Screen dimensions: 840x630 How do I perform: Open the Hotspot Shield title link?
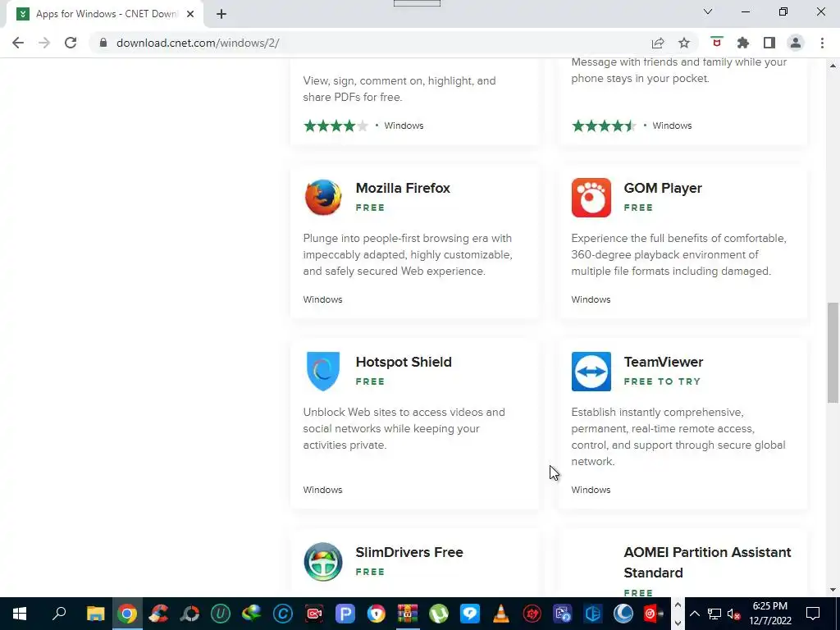[x=404, y=362]
